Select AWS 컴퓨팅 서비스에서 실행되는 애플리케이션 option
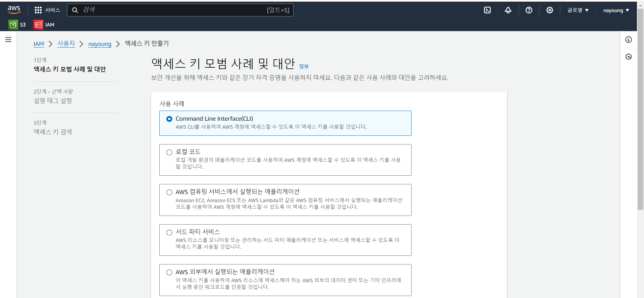The image size is (644, 298). 169,192
